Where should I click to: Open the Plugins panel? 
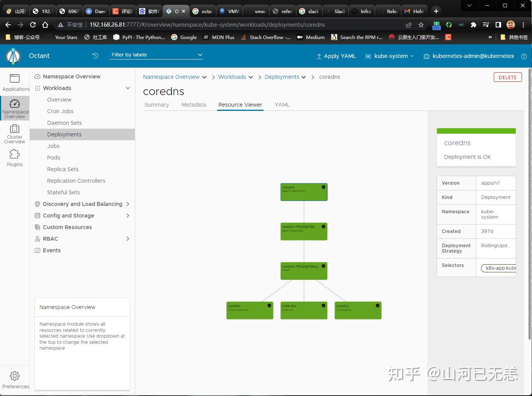click(14, 158)
